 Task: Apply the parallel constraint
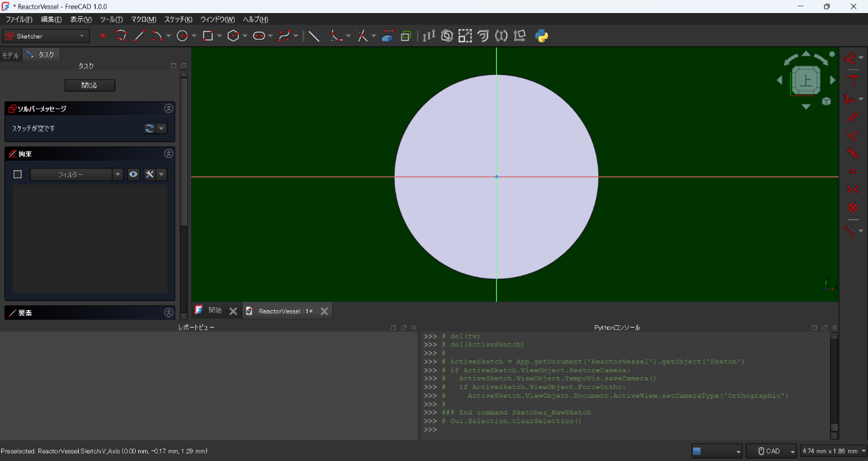coord(852,117)
